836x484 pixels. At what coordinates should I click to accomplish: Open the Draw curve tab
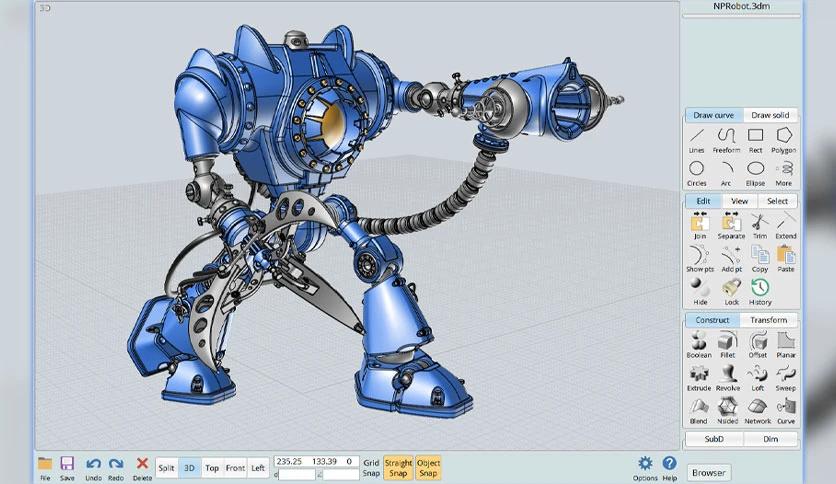pos(713,115)
